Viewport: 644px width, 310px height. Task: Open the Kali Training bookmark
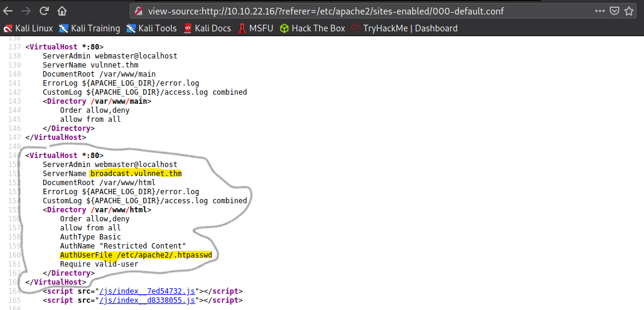pos(89,28)
